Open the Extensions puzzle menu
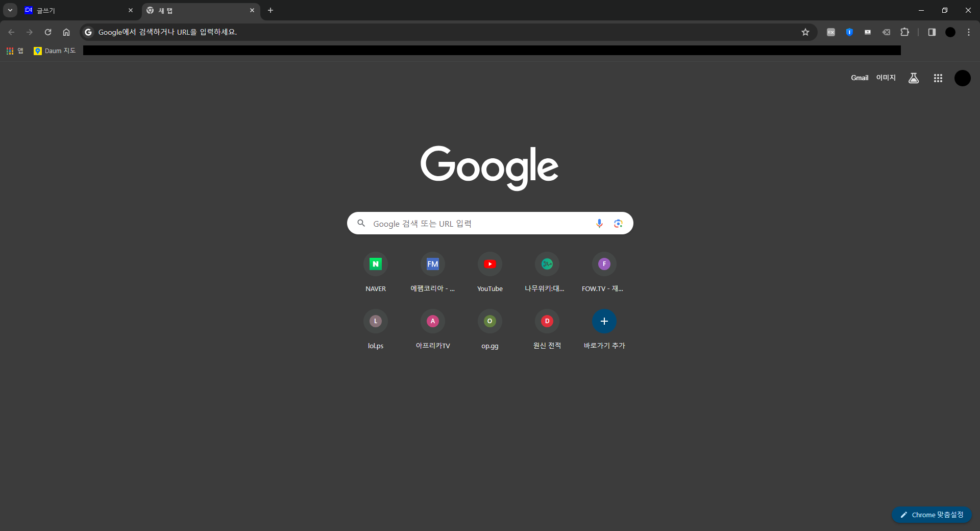Image resolution: width=980 pixels, height=531 pixels. 904,32
